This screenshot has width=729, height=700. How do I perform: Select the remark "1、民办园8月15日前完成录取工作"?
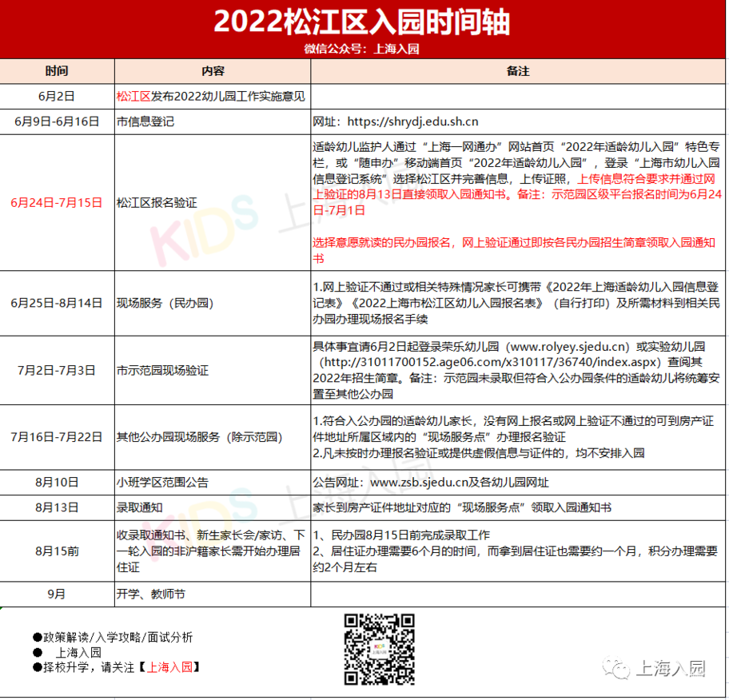click(x=401, y=535)
